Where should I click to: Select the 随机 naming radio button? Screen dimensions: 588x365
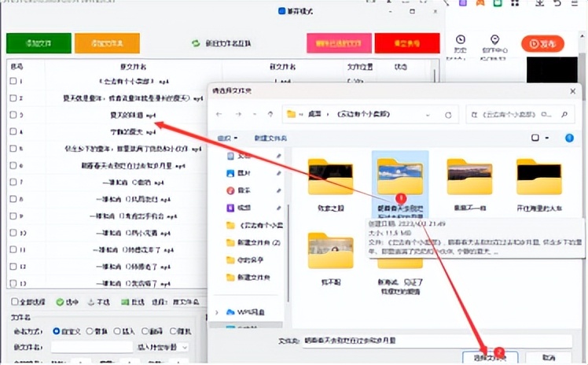tap(173, 331)
